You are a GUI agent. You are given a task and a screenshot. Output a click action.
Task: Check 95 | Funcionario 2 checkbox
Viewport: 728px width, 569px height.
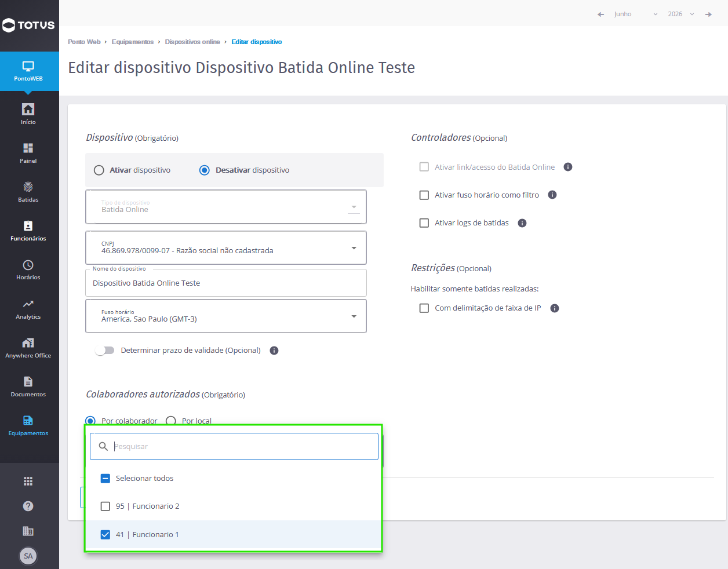click(x=105, y=506)
